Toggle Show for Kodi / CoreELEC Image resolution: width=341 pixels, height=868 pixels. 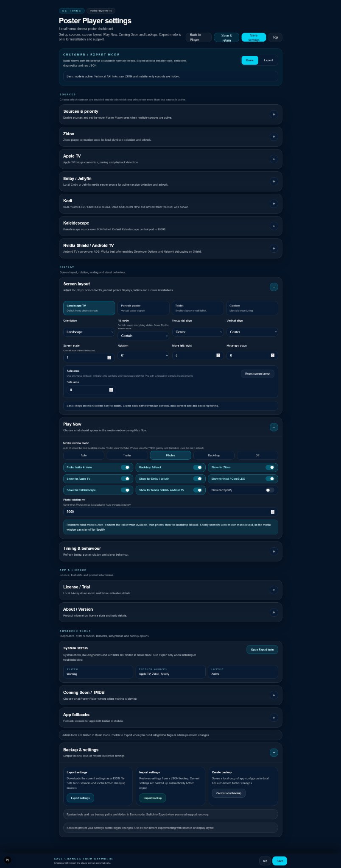270,479
